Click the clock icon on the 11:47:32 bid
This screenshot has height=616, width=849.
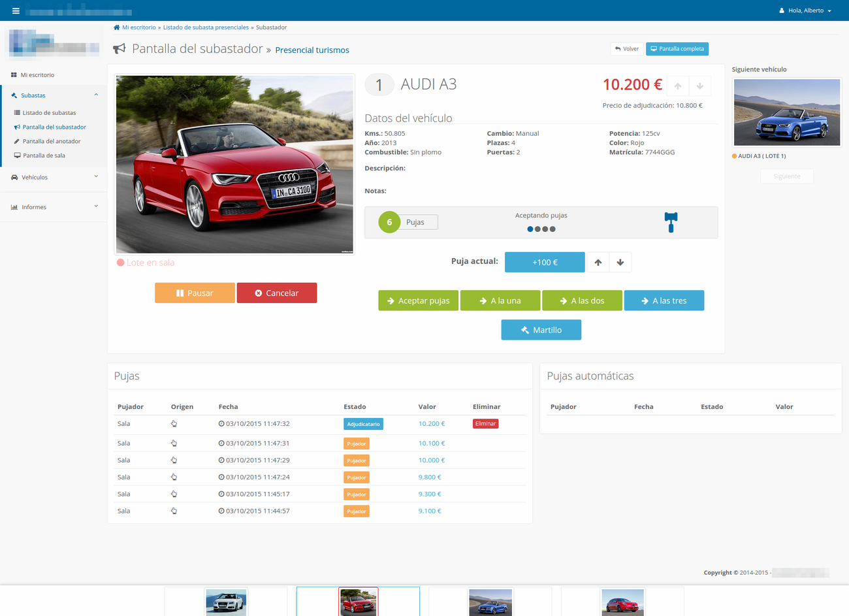click(220, 423)
